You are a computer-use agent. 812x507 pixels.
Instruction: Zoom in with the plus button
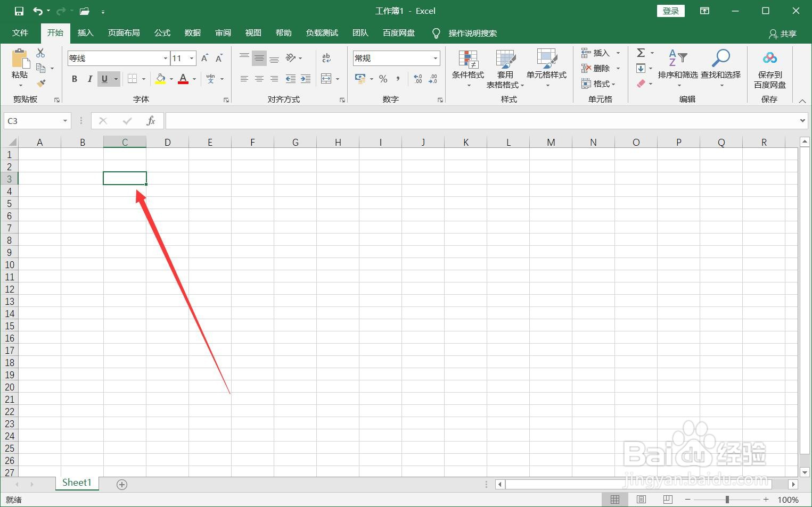pyautogui.click(x=766, y=500)
